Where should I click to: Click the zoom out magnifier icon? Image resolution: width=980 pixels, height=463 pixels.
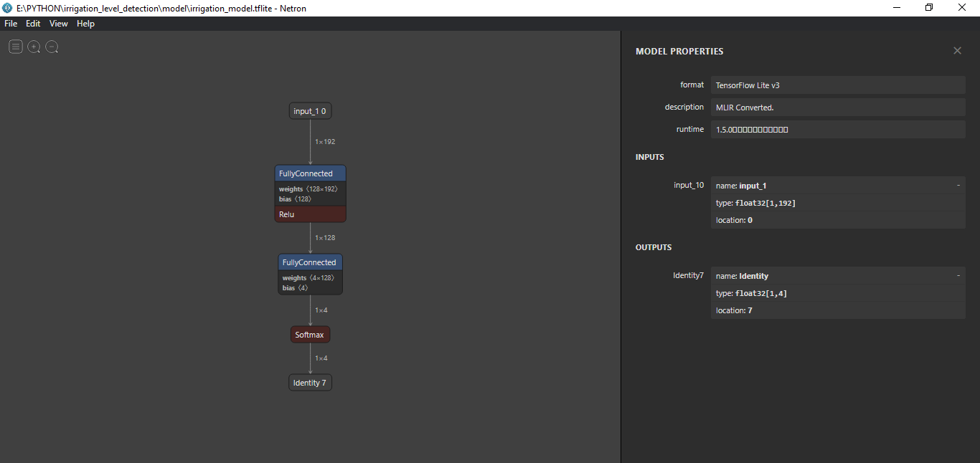point(52,47)
